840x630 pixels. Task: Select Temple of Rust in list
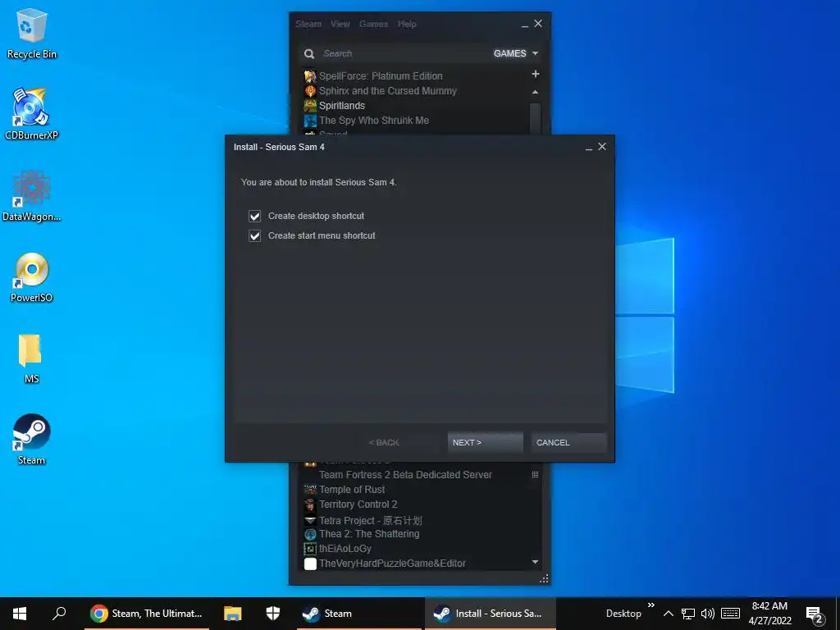click(x=352, y=490)
